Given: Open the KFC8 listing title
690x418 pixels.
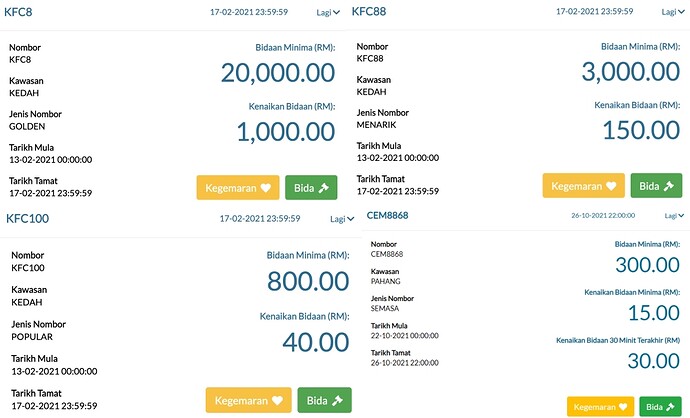Looking at the screenshot, I should coord(18,12).
